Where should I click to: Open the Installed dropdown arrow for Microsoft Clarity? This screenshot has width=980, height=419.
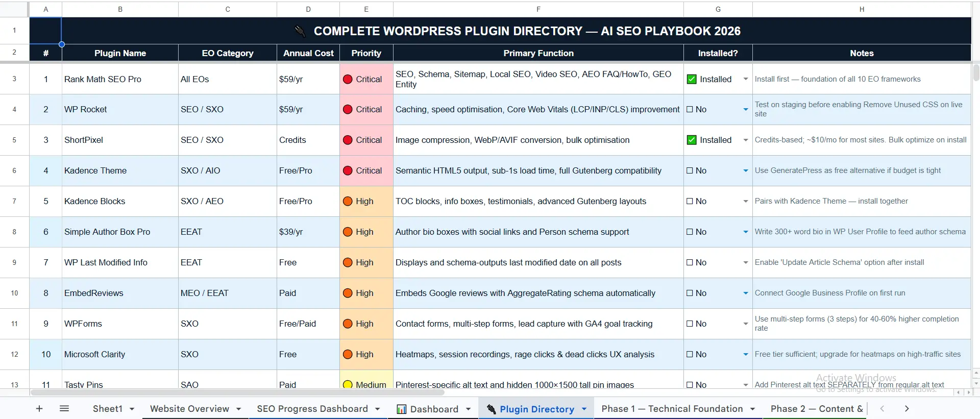(x=746, y=354)
